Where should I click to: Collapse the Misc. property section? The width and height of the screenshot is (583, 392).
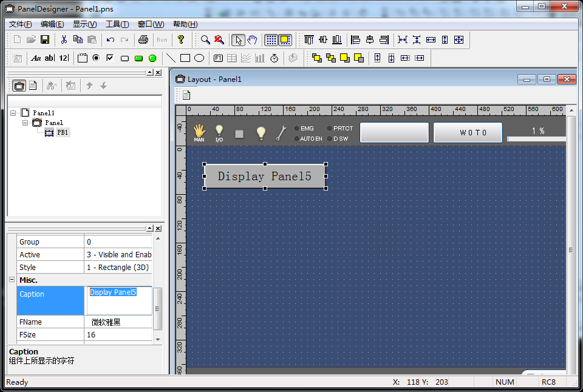coord(12,280)
